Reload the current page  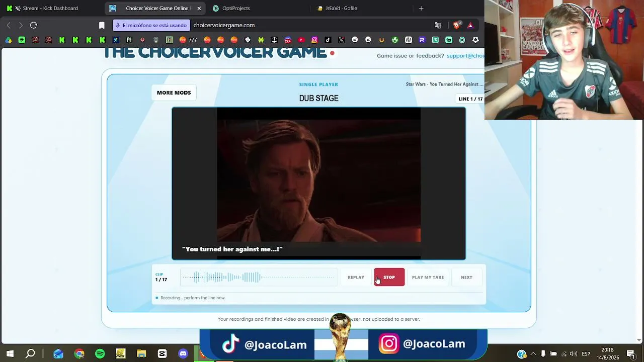click(34, 25)
